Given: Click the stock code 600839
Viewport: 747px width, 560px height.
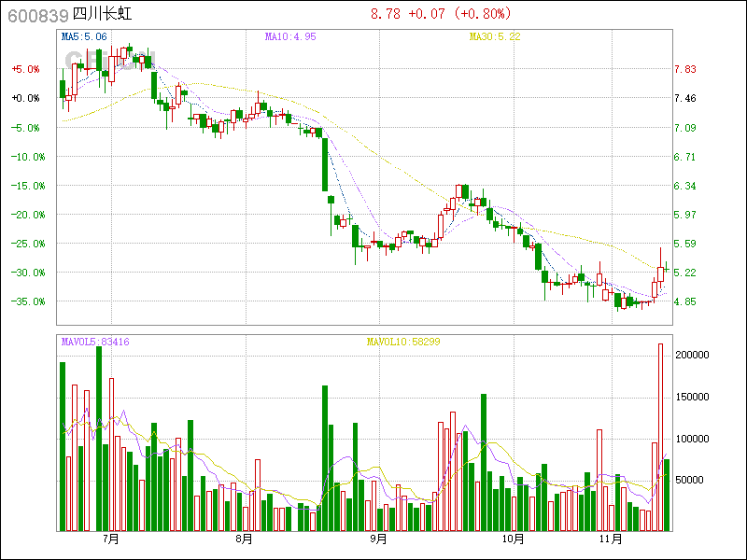Looking at the screenshot, I should click(x=35, y=15).
